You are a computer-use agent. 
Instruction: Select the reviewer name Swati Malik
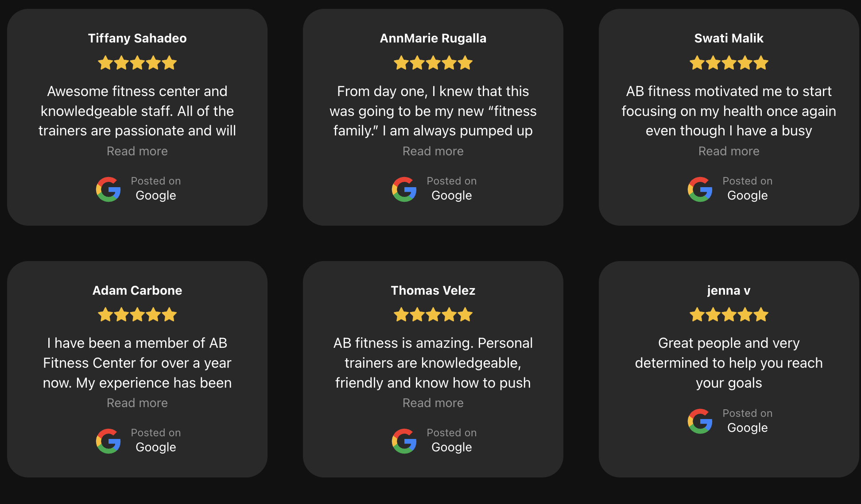[729, 38]
